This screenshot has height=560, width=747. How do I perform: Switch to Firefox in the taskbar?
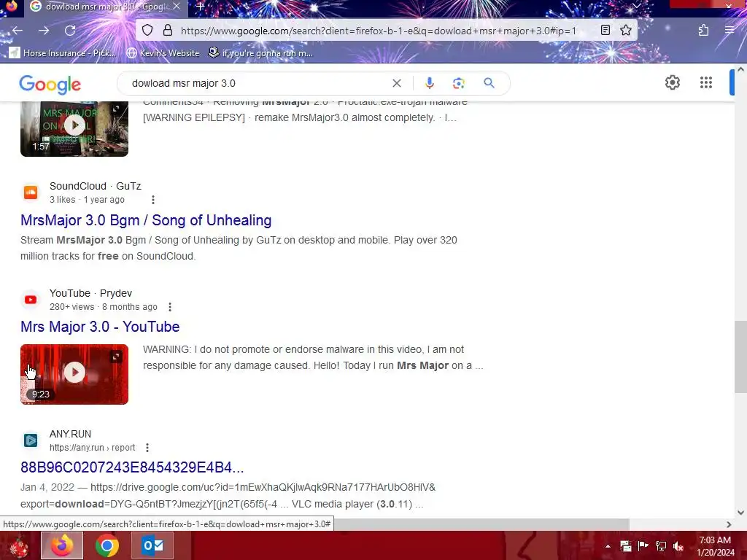(x=62, y=545)
